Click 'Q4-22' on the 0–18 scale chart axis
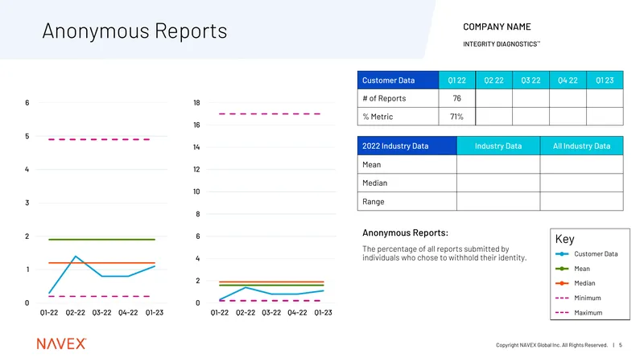The image size is (644, 362). [x=297, y=313]
